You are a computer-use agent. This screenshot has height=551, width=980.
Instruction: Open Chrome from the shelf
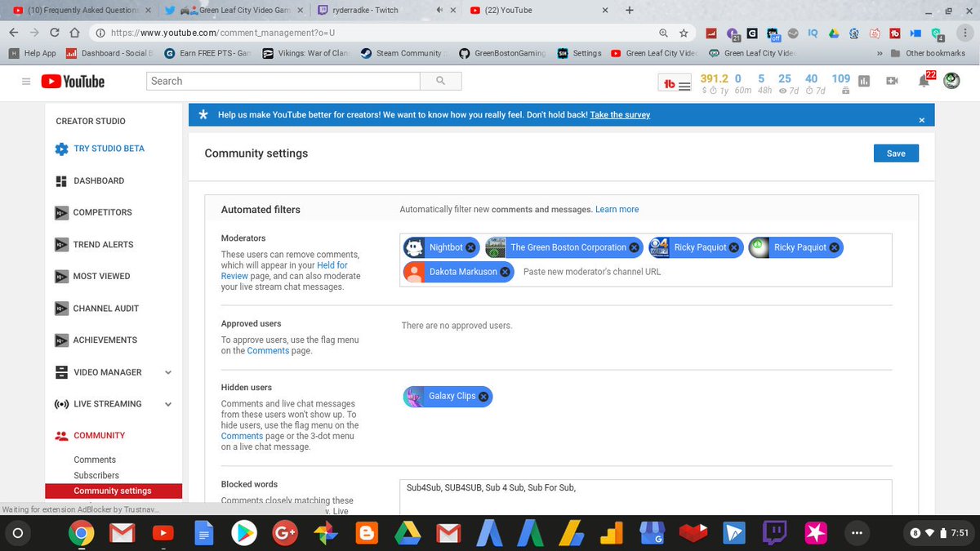point(80,534)
